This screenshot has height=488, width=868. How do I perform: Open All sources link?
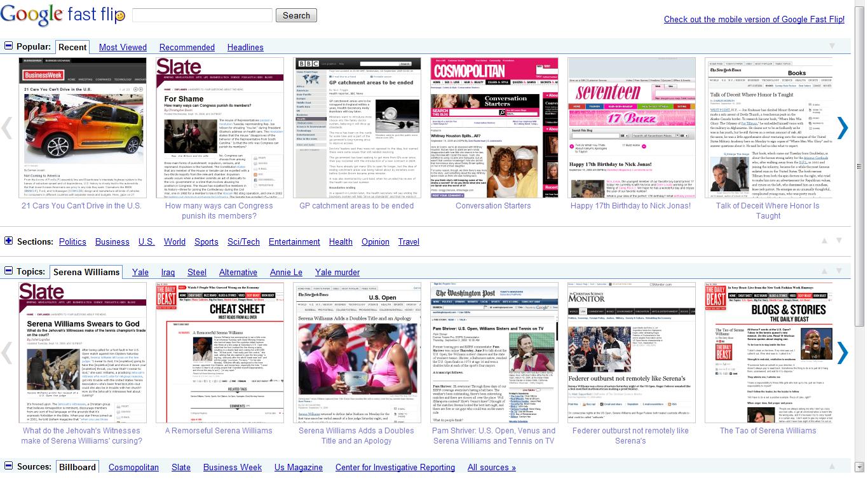492,467
